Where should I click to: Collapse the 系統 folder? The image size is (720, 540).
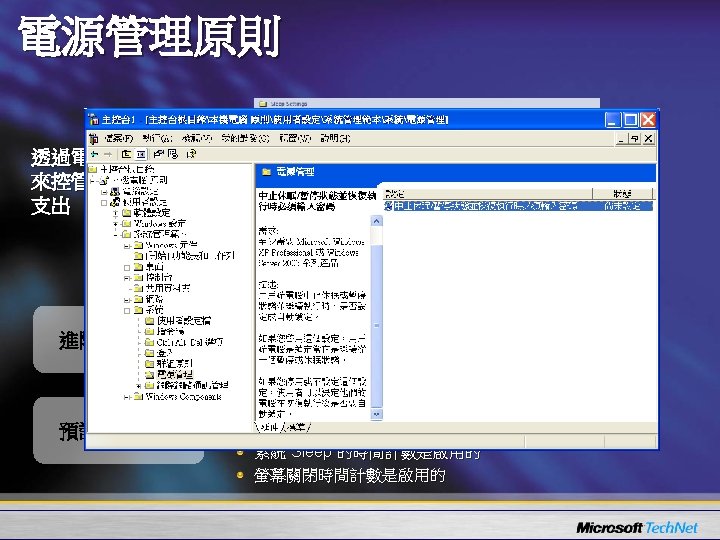(127, 310)
